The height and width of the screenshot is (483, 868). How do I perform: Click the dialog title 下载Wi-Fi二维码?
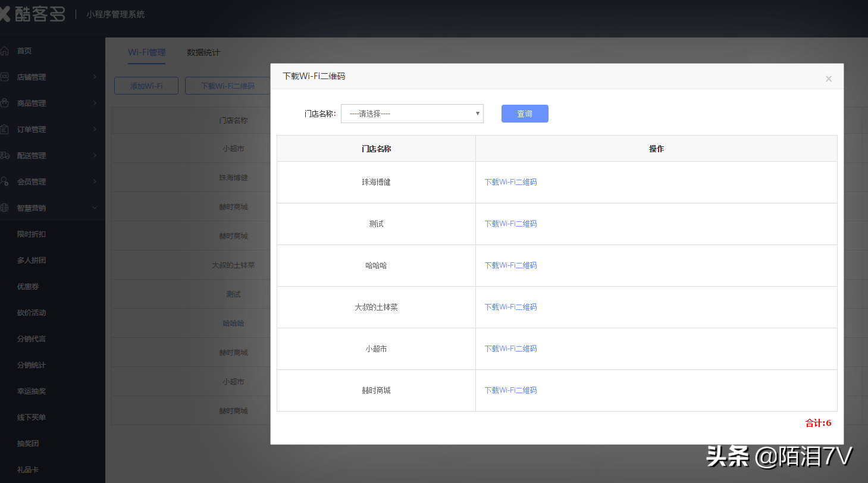tap(314, 76)
